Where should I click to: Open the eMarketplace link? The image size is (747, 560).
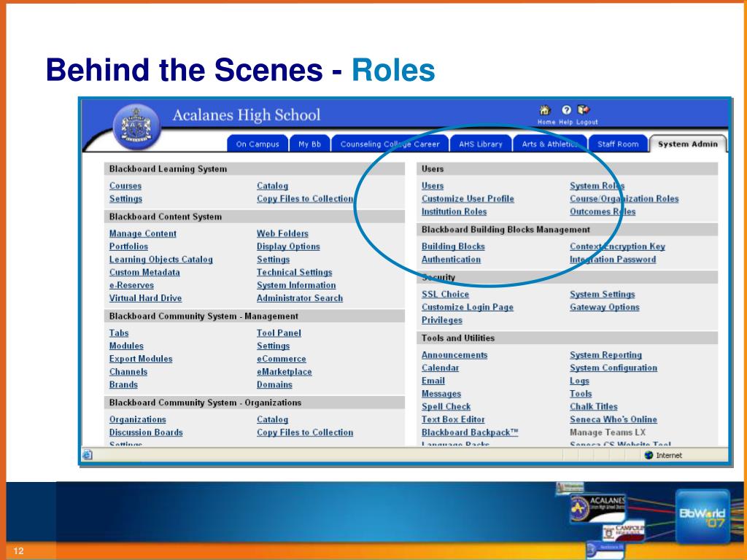coord(285,371)
